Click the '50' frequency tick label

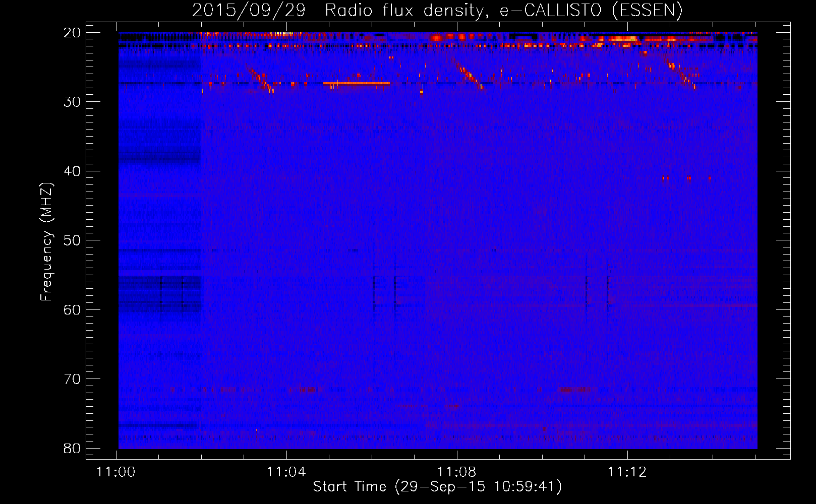click(73, 240)
